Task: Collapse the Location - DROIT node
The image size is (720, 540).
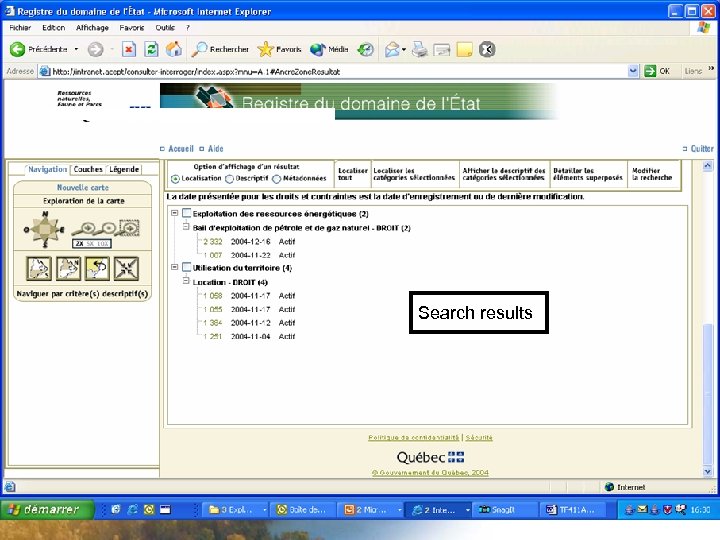Action: [x=186, y=281]
